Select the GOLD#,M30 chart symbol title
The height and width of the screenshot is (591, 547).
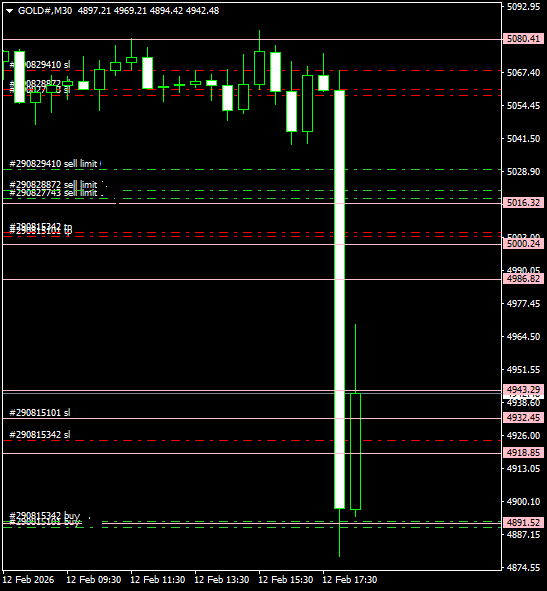[x=45, y=11]
